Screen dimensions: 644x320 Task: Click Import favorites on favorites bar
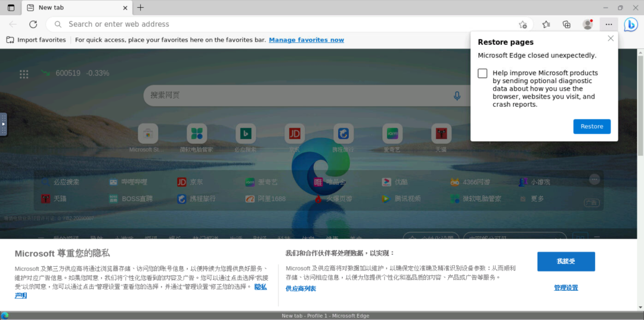[36, 40]
